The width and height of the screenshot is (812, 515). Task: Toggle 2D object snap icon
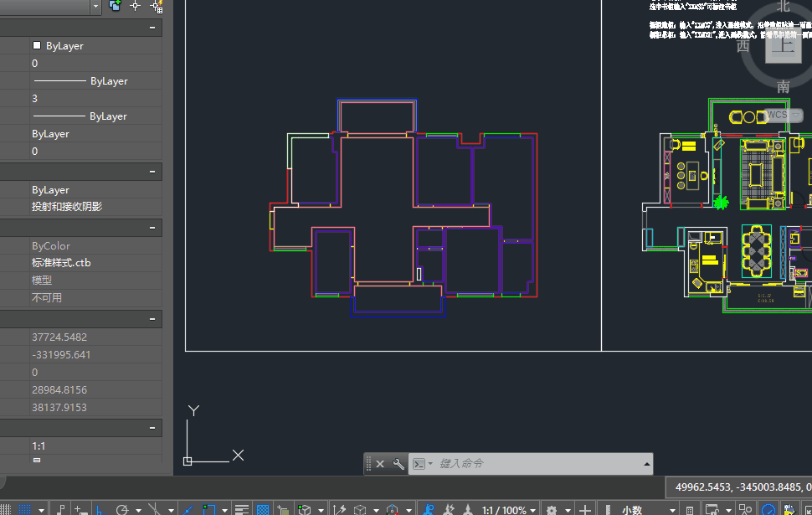pos(208,510)
